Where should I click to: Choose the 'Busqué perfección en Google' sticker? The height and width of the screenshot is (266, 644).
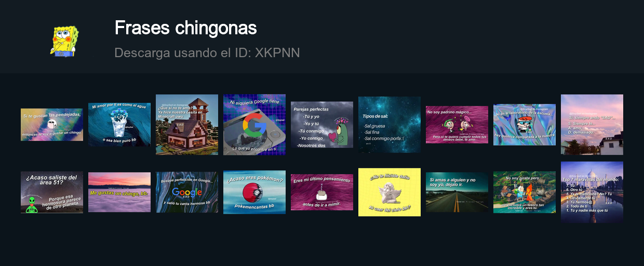tap(187, 192)
